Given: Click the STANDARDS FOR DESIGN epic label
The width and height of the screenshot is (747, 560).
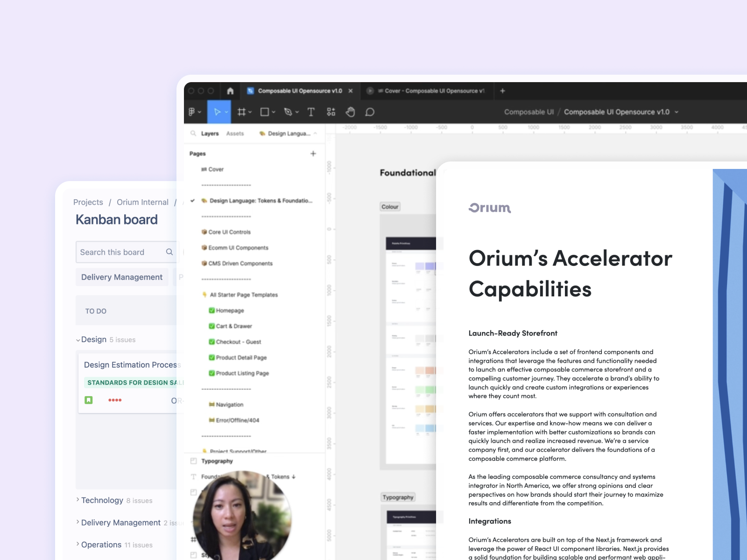Looking at the screenshot, I should pyautogui.click(x=134, y=383).
